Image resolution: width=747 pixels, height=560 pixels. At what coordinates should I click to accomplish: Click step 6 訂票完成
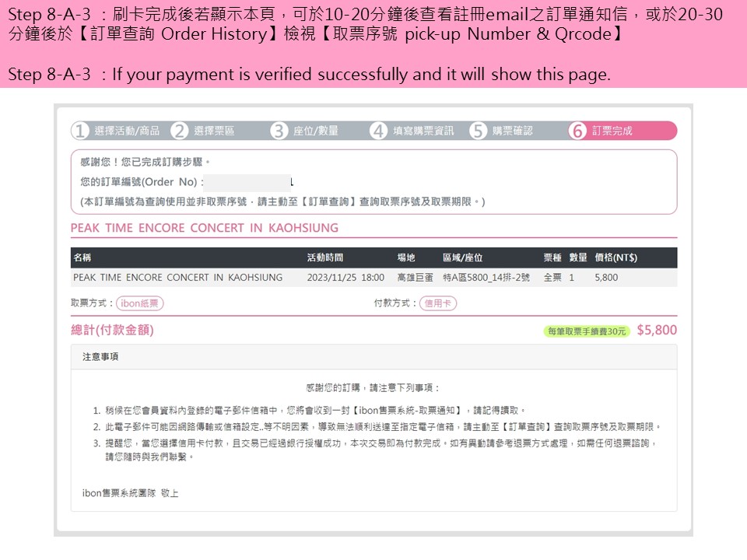click(622, 131)
